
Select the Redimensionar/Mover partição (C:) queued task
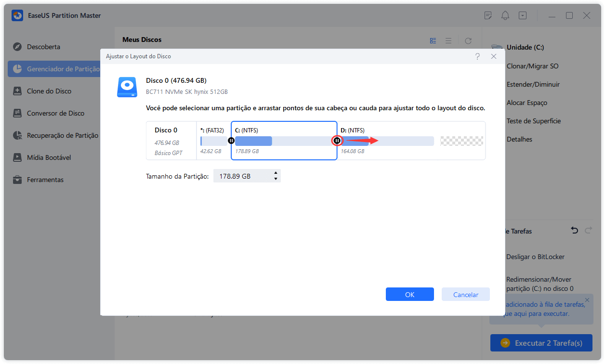tap(540, 284)
